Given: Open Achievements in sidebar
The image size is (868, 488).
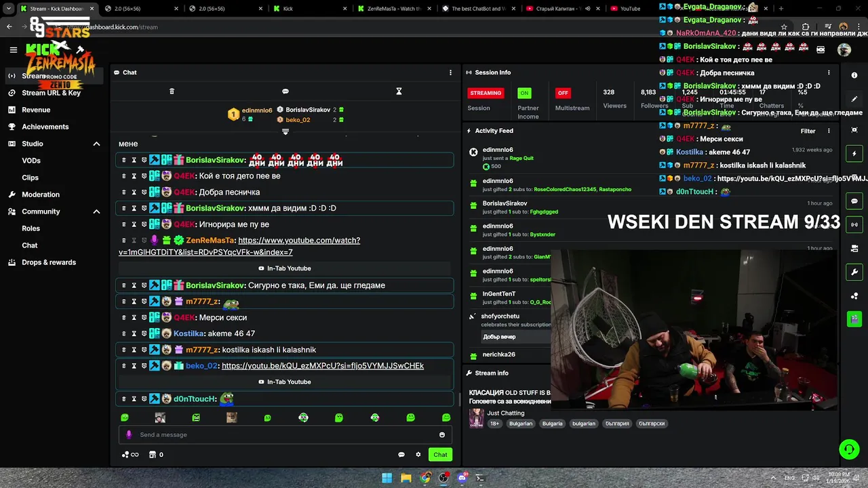Looking at the screenshot, I should point(45,127).
